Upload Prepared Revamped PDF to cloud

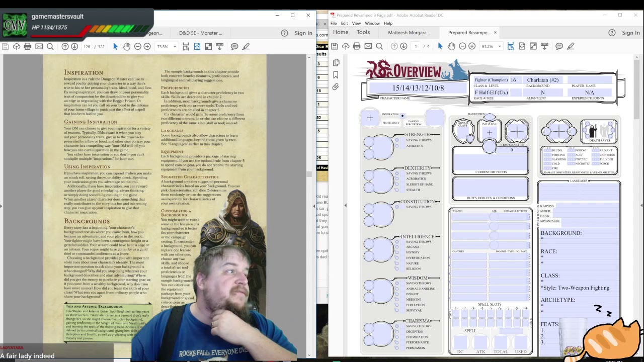click(x=346, y=46)
